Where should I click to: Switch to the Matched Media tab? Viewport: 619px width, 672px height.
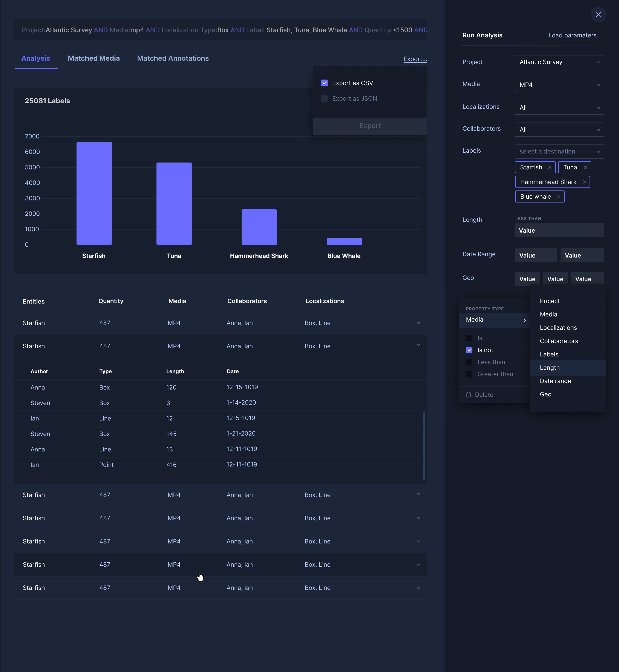click(x=94, y=58)
